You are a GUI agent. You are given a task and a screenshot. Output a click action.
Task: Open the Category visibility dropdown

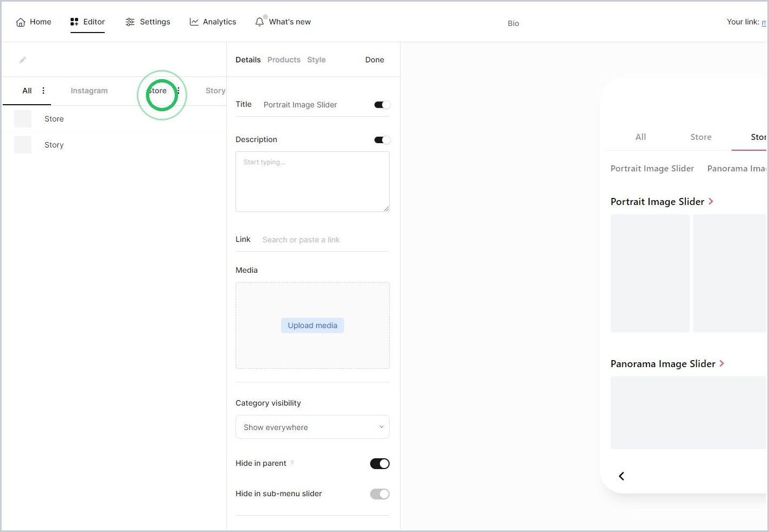pos(313,427)
